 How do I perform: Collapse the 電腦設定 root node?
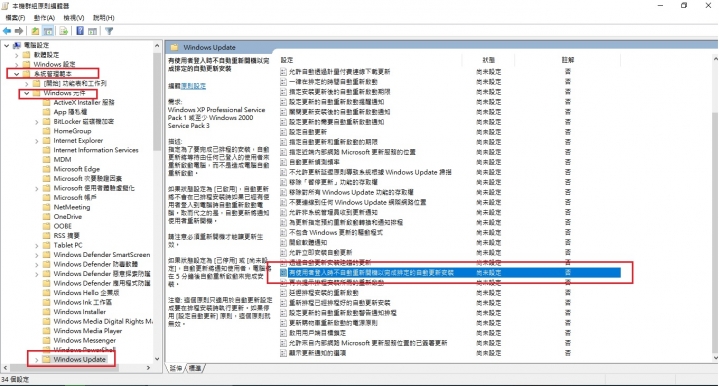7,45
